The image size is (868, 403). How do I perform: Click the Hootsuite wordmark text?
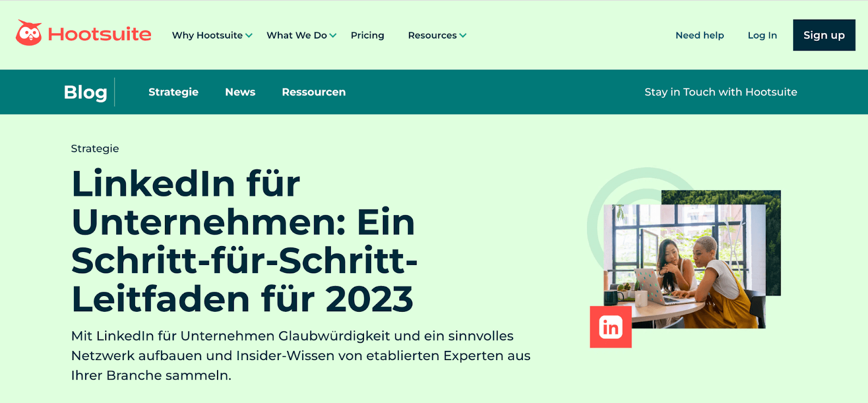100,34
